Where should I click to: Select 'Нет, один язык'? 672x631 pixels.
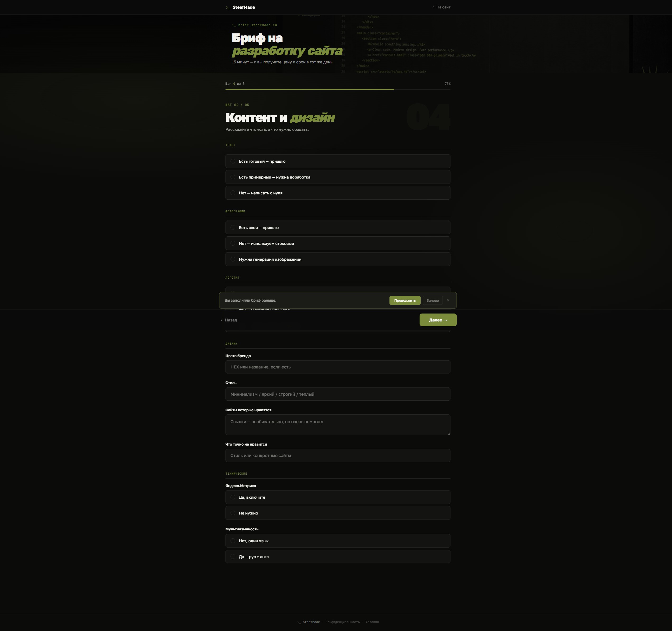pyautogui.click(x=338, y=541)
